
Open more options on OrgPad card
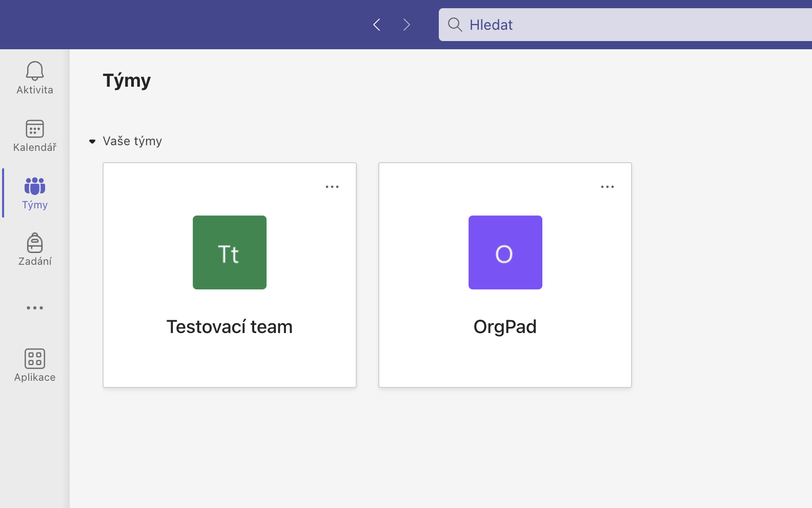coord(607,187)
